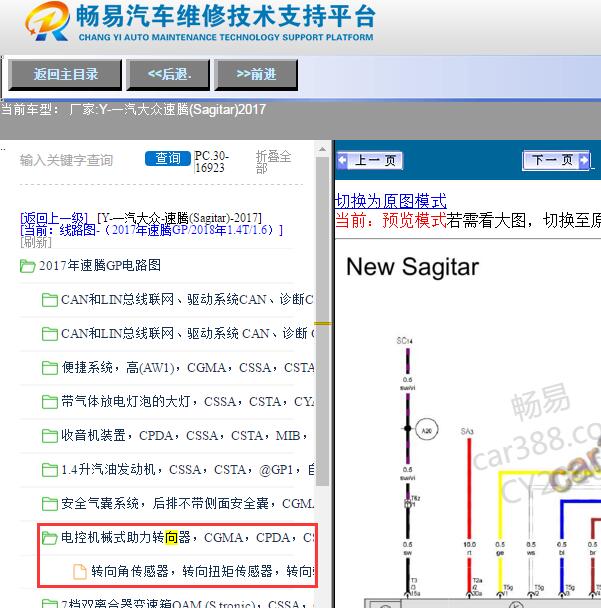Expand first CAN和LIN总线联网、驱动系统CAN entry
The image size is (601, 608).
coord(187,300)
